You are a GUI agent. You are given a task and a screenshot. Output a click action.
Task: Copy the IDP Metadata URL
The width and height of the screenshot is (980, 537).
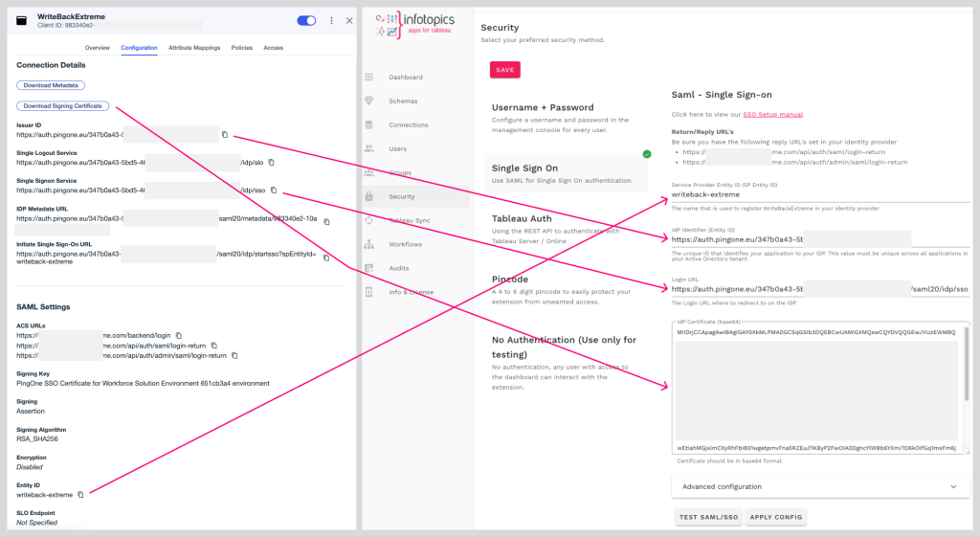pyautogui.click(x=326, y=222)
